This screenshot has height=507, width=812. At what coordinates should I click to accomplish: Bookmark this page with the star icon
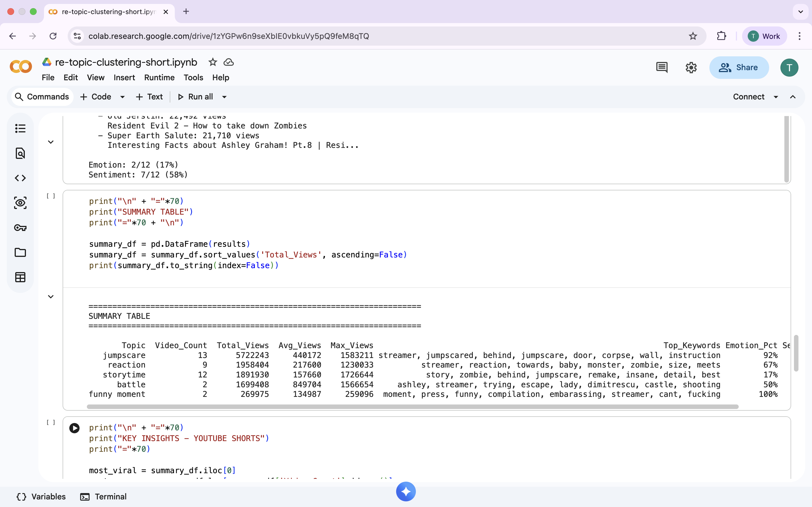tap(693, 36)
